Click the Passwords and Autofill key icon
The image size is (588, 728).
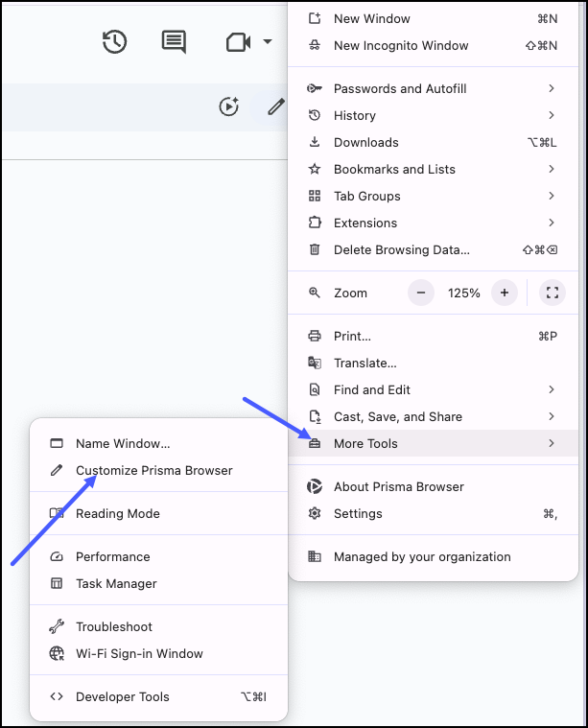click(x=315, y=88)
